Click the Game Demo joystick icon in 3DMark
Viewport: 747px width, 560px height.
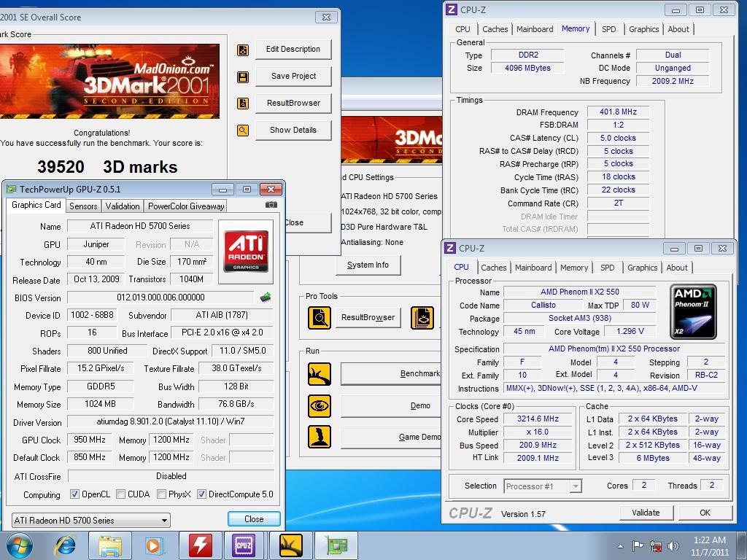320,437
